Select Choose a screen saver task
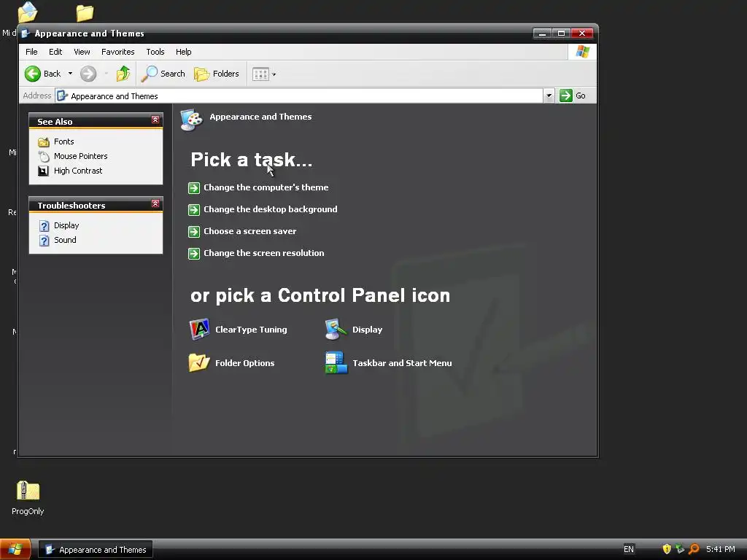The height and width of the screenshot is (560, 747). (249, 231)
